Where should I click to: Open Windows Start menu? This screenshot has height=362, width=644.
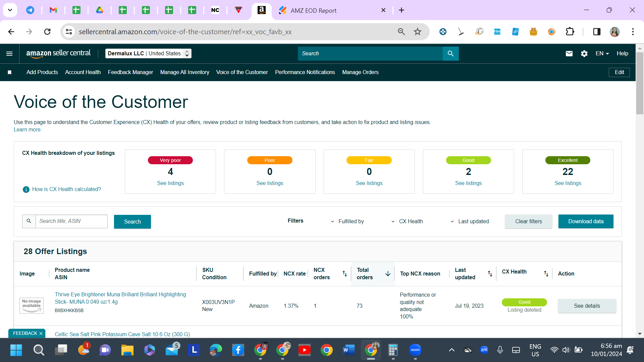(x=16, y=350)
